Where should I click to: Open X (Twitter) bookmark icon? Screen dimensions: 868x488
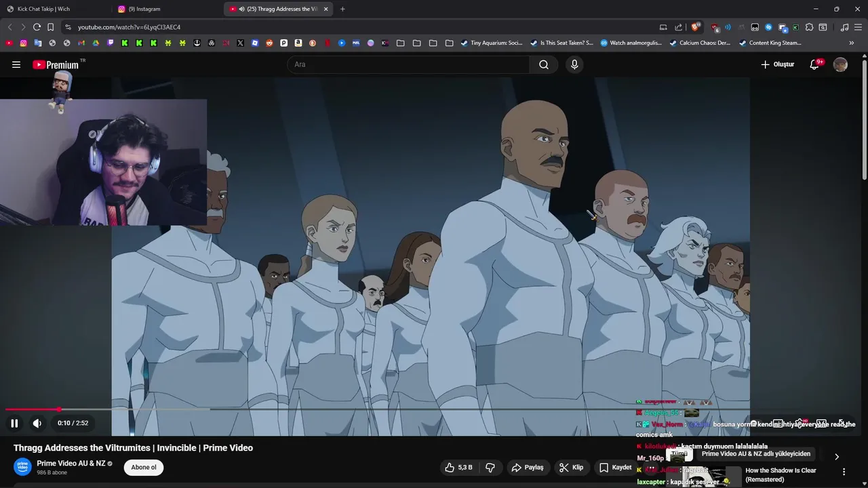tap(240, 43)
